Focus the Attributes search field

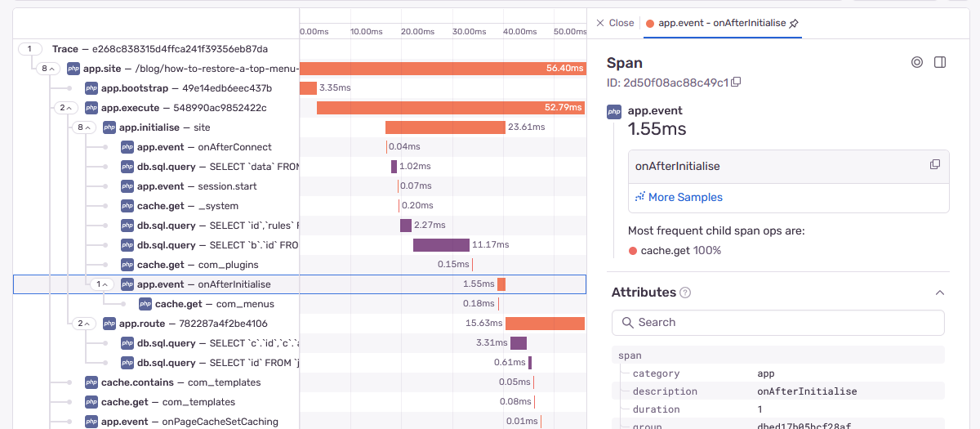(778, 323)
